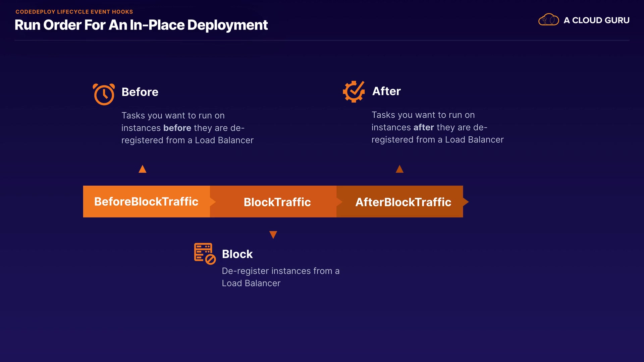
Task: Click the bold word before in description
Action: click(177, 128)
